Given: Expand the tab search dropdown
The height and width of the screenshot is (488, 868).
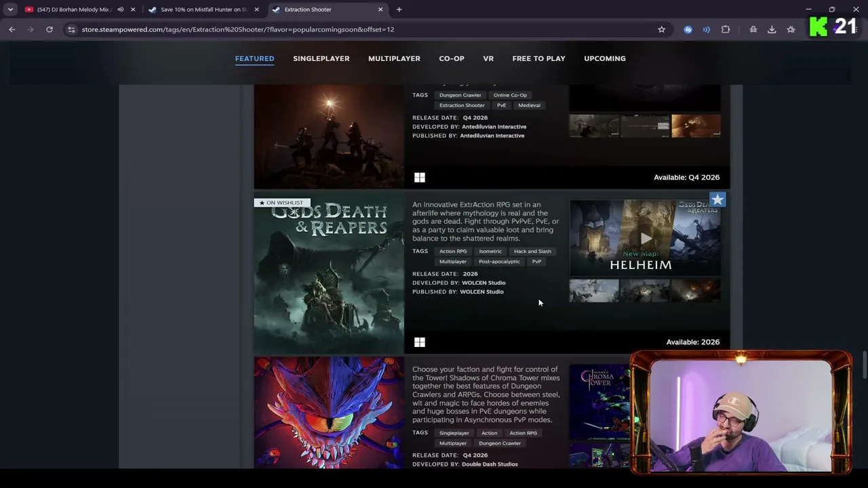Looking at the screenshot, I should click(x=10, y=9).
